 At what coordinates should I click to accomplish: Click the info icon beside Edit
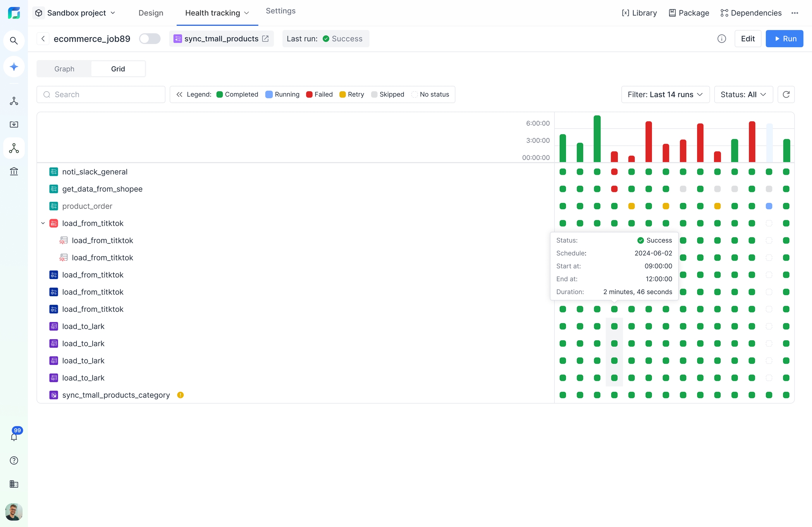tap(721, 39)
